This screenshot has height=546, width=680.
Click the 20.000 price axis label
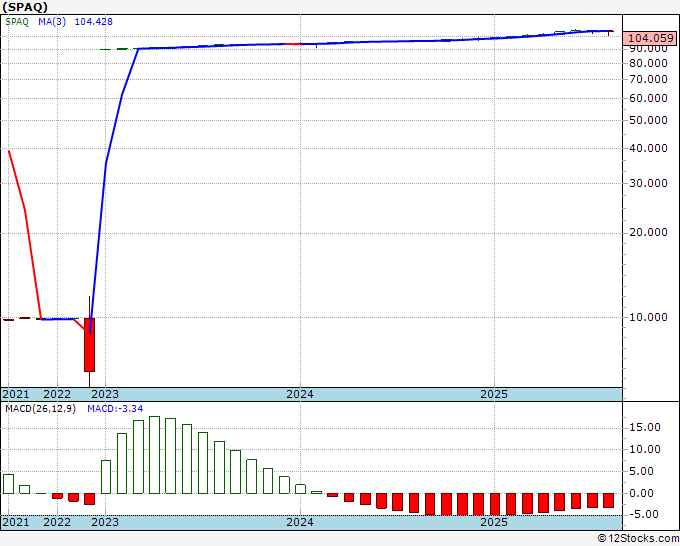(648, 232)
